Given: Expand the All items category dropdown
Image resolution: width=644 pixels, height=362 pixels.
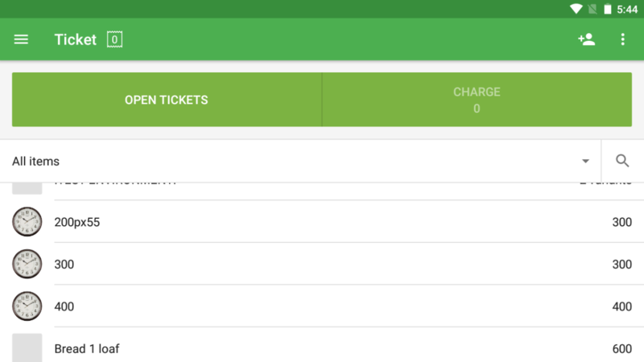Looking at the screenshot, I should tap(298, 161).
